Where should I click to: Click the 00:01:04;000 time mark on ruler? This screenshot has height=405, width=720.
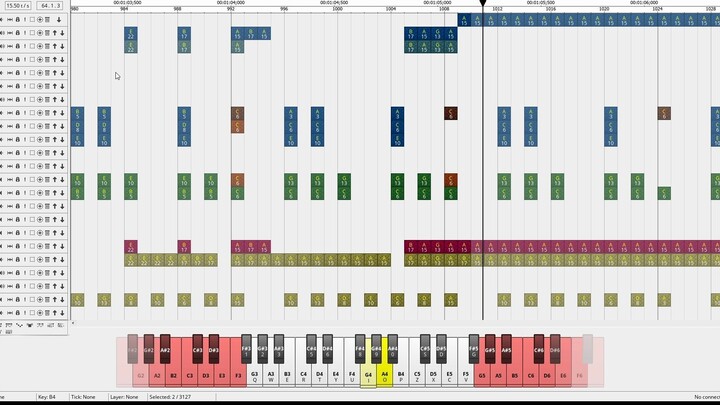click(231, 3)
